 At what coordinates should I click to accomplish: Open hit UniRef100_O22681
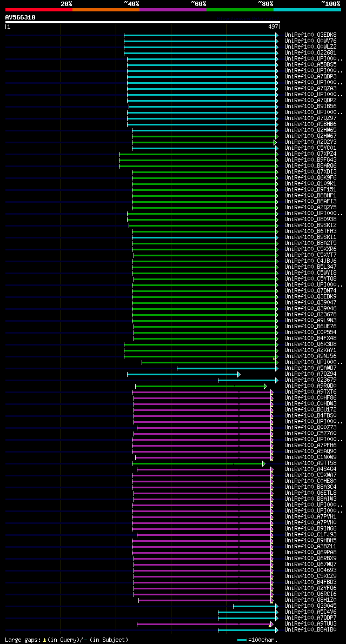click(x=310, y=53)
